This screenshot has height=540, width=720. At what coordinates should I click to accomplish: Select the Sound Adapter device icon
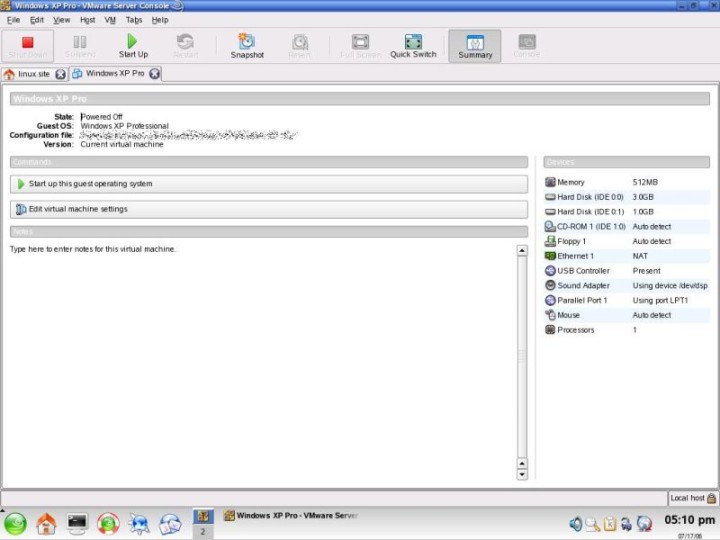(550, 285)
